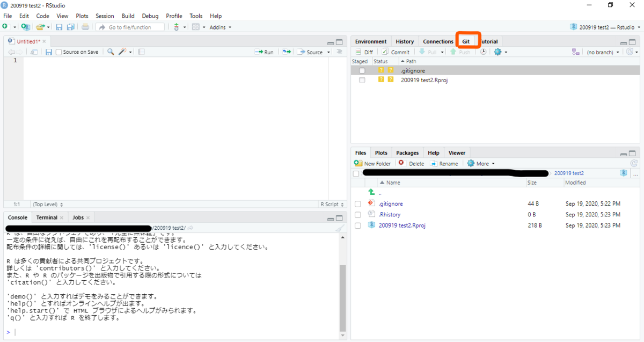Open the Tools menu
The image size is (644, 342).
(x=196, y=16)
